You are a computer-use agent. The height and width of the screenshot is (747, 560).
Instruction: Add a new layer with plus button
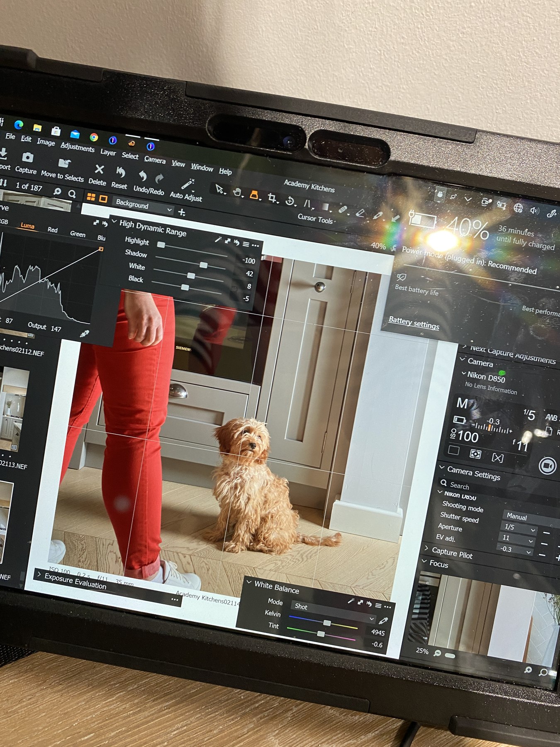coord(182,212)
